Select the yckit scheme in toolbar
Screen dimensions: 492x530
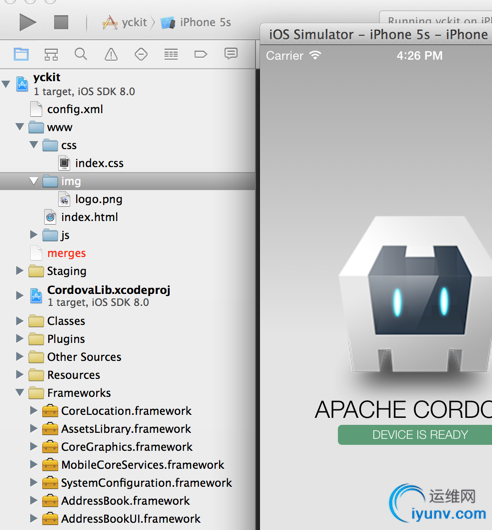125,22
